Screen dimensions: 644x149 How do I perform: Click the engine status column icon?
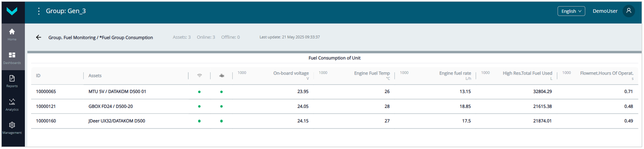click(x=222, y=76)
